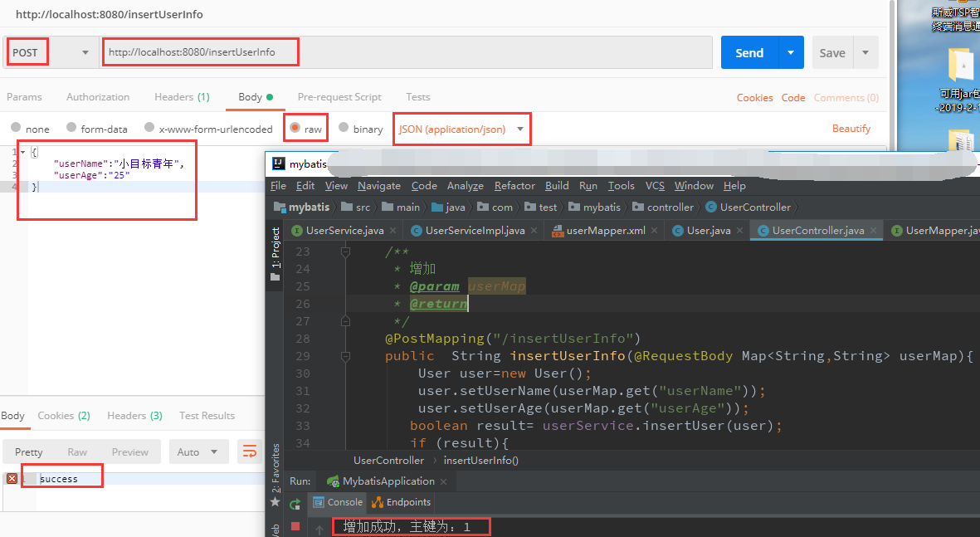Open the 2: Favorites tool window
The width and height of the screenshot is (980, 537).
(x=275, y=475)
